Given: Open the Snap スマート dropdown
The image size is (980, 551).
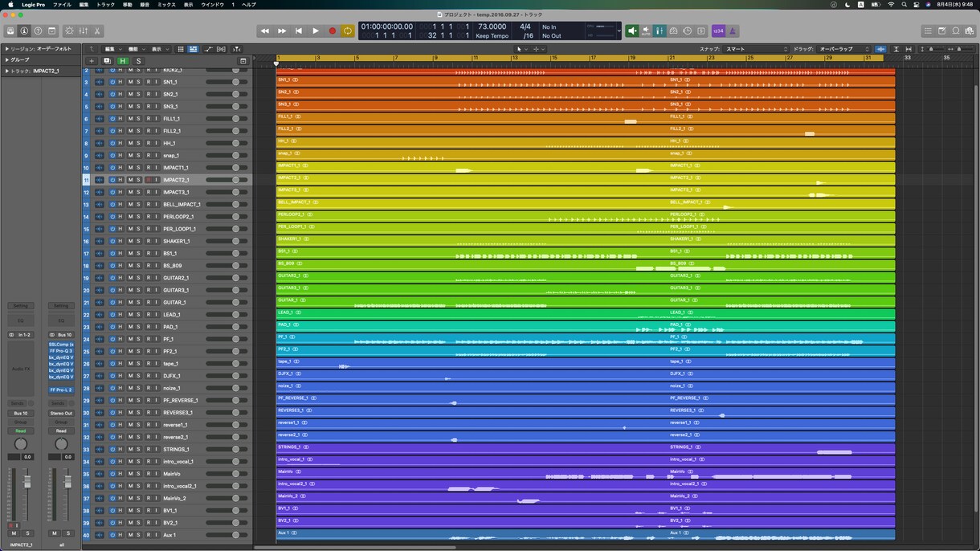Looking at the screenshot, I should pos(756,49).
